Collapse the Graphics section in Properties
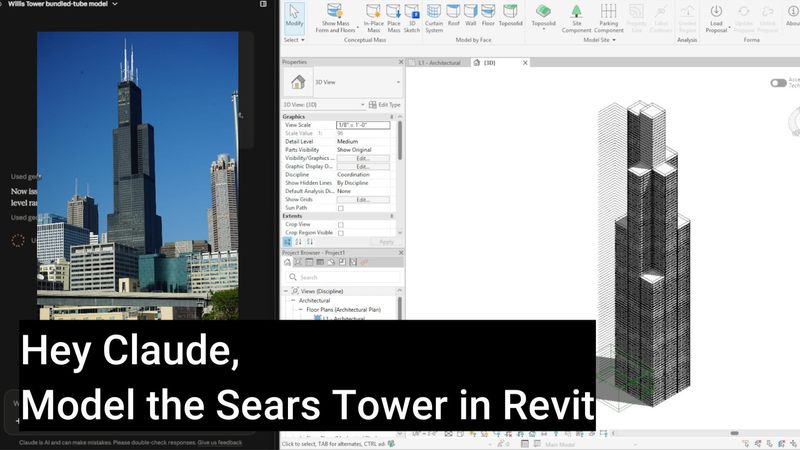800x450 pixels. pyautogui.click(x=392, y=117)
